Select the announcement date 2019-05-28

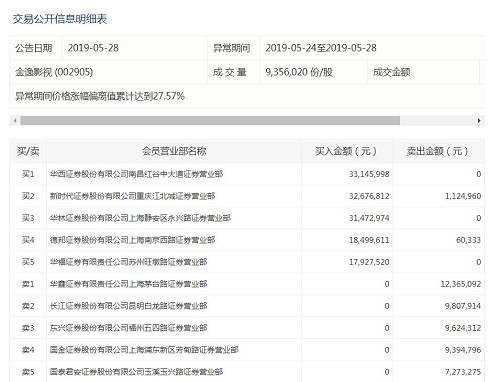pos(93,48)
